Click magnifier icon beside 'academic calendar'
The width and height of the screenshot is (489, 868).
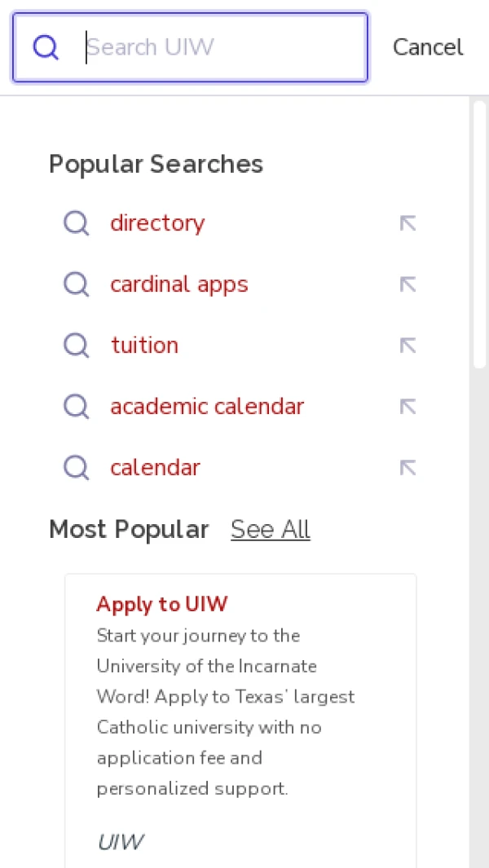pos(76,406)
